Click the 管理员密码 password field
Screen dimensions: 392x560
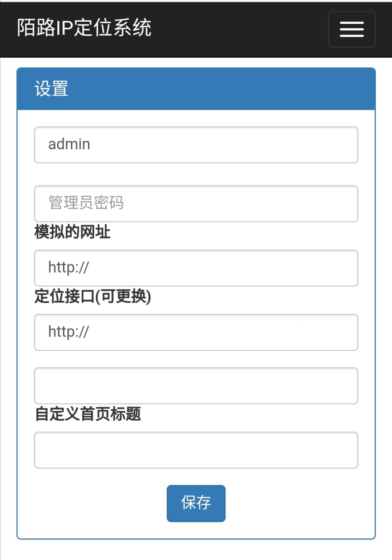click(196, 204)
